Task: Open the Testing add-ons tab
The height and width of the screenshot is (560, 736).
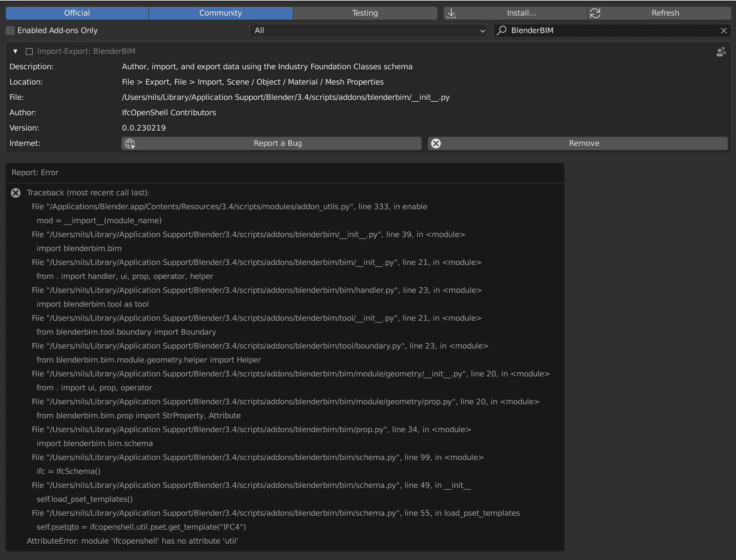Action: click(x=365, y=13)
